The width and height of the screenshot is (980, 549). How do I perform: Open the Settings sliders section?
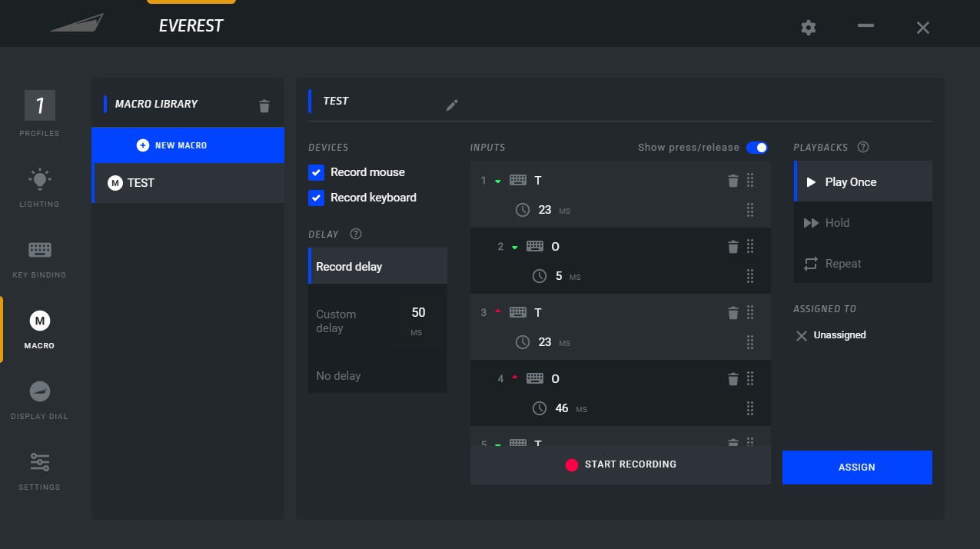pos(39,469)
